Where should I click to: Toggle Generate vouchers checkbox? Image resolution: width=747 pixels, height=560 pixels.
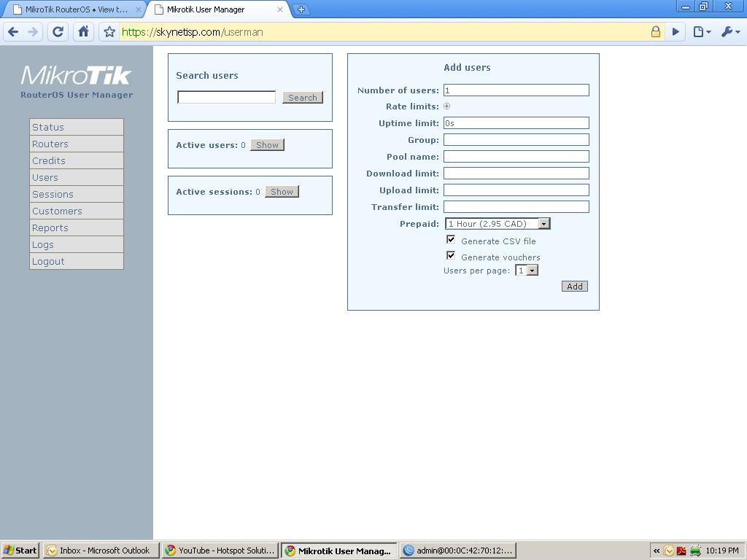(x=451, y=256)
